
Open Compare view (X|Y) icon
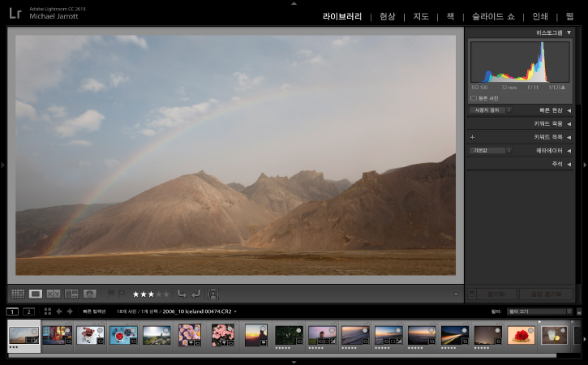tap(54, 294)
